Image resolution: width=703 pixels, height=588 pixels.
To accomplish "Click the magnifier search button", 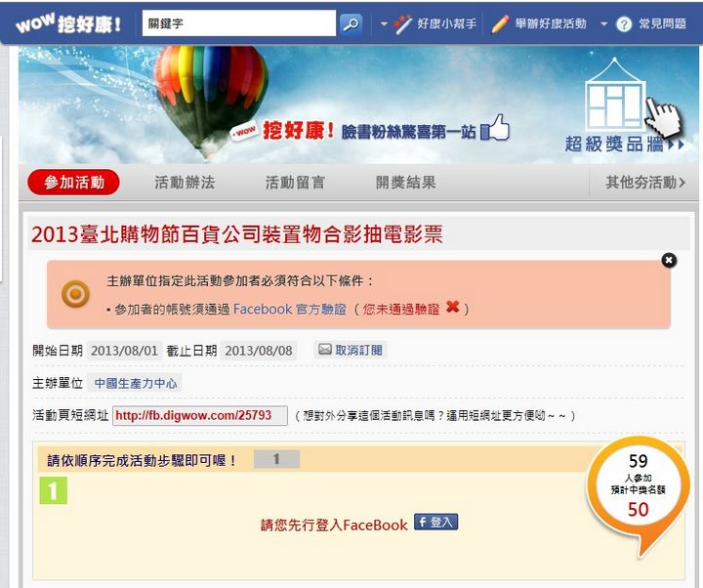I will coord(351,23).
